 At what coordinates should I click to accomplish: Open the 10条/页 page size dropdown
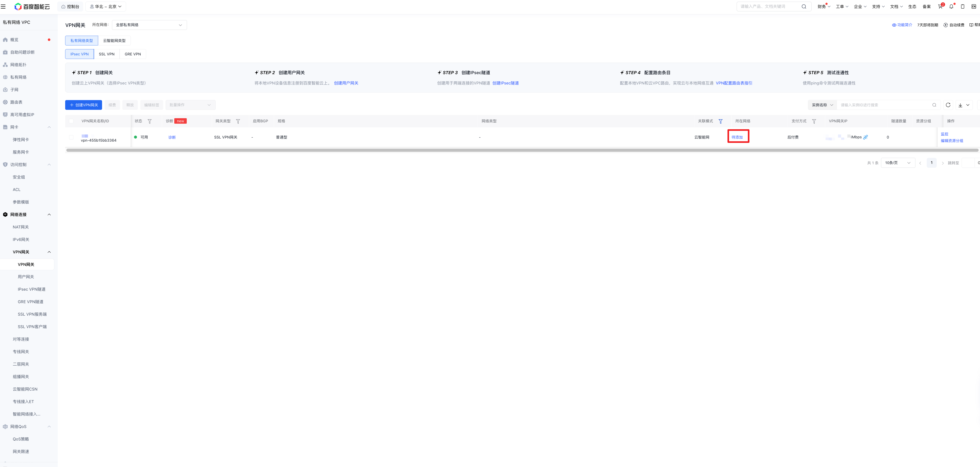click(x=898, y=163)
